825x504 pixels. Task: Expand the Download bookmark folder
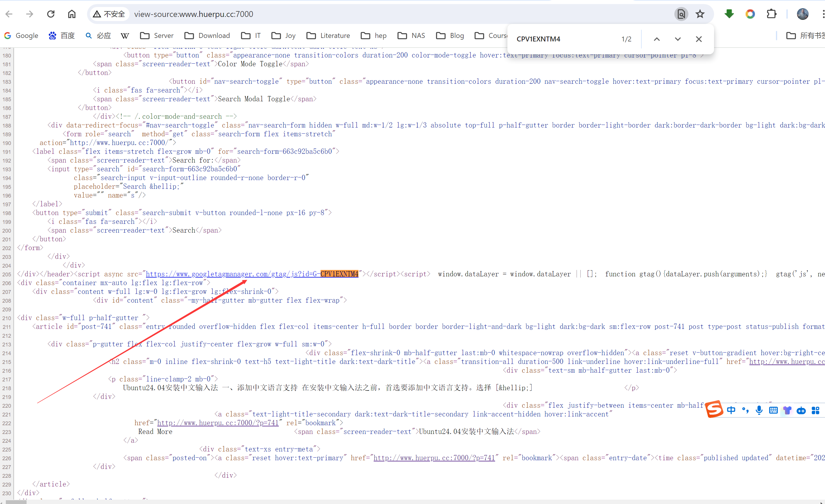[x=207, y=36]
